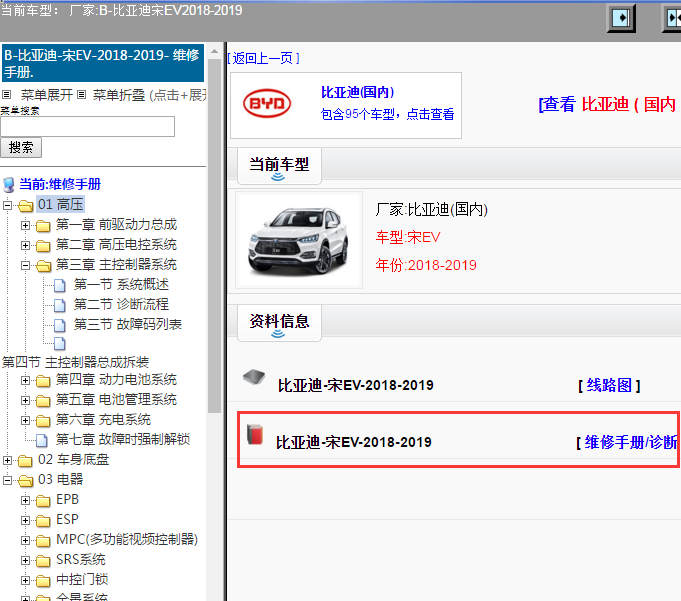Click the EPB folder icon

tap(43, 500)
